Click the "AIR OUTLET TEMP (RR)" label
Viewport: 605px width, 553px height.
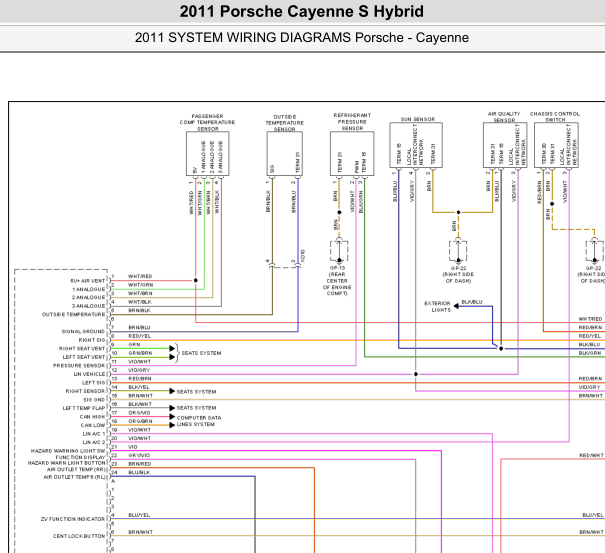coord(76,470)
